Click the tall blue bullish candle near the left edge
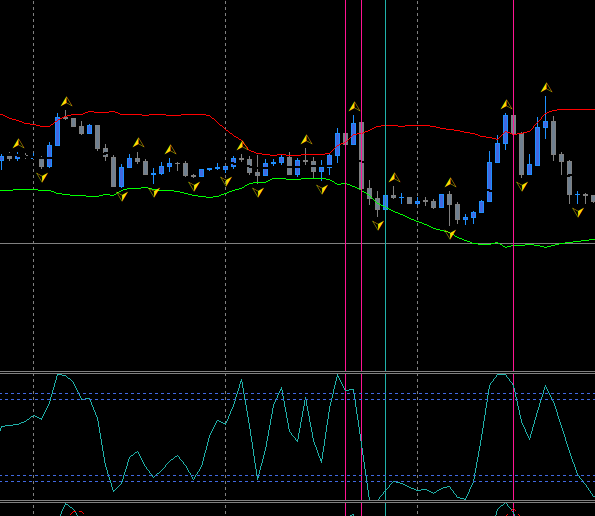595x516 pixels. click(x=58, y=131)
